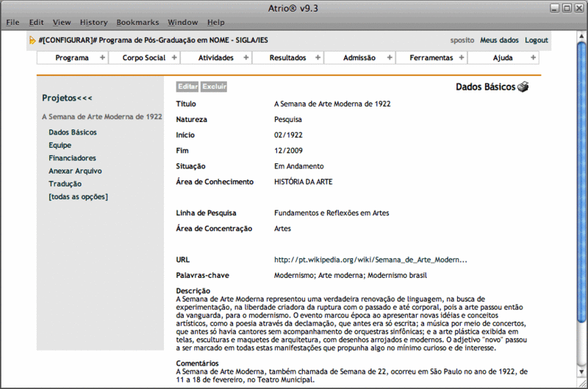Select Equipe in the project sidebar
Screen dimensions: 588x389
click(x=60, y=145)
